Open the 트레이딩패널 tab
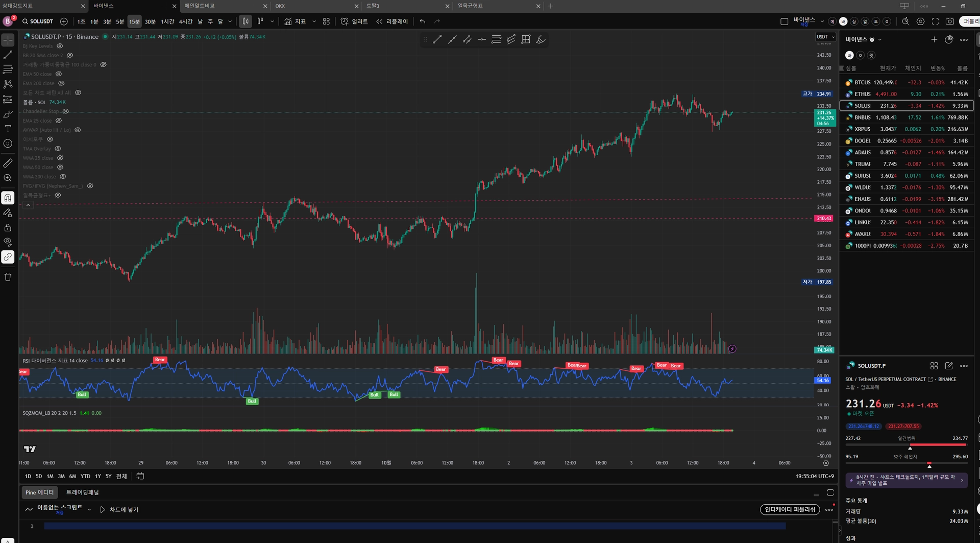The width and height of the screenshot is (980, 543). pos(83,492)
